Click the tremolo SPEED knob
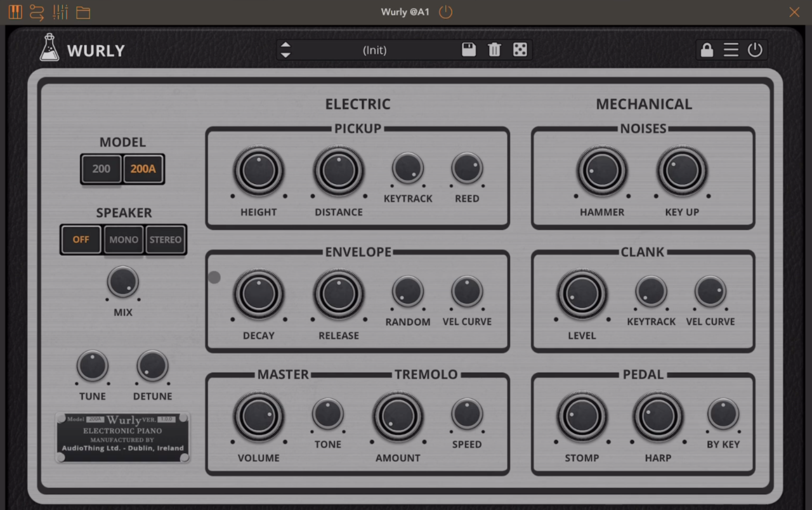This screenshot has height=510, width=812. [x=467, y=414]
